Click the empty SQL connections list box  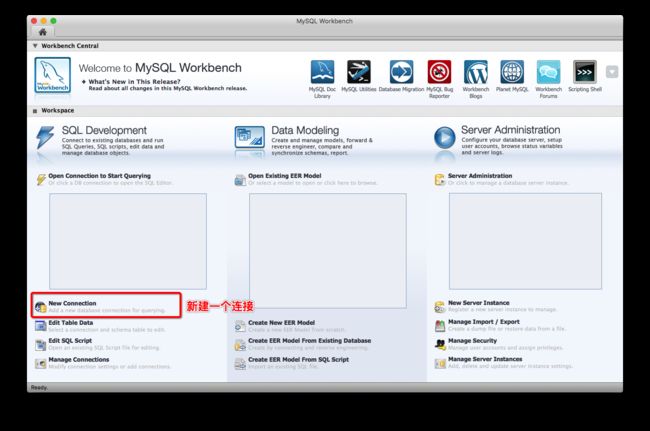[x=128, y=241]
